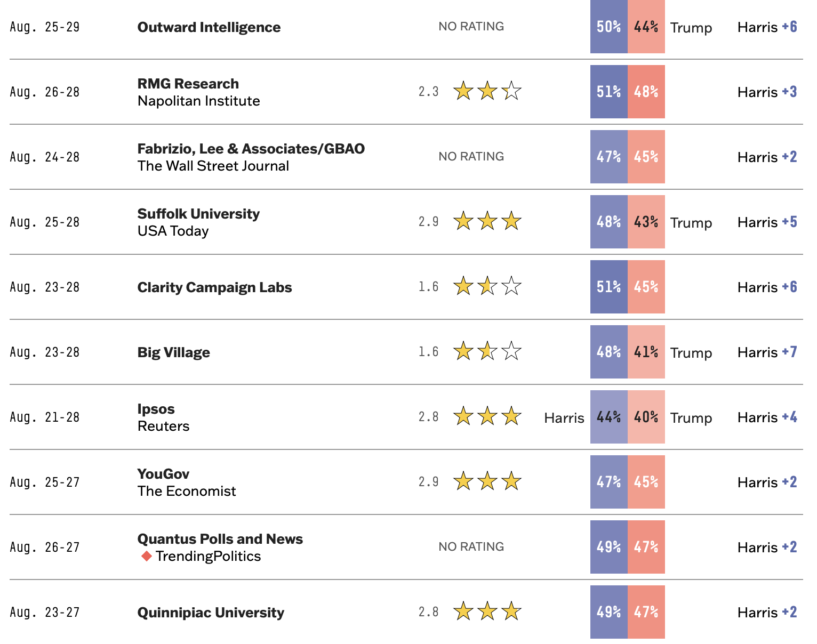Screen dimensions: 817x644
Task: Click the Ipsos star rating icons
Action: pyautogui.click(x=487, y=416)
